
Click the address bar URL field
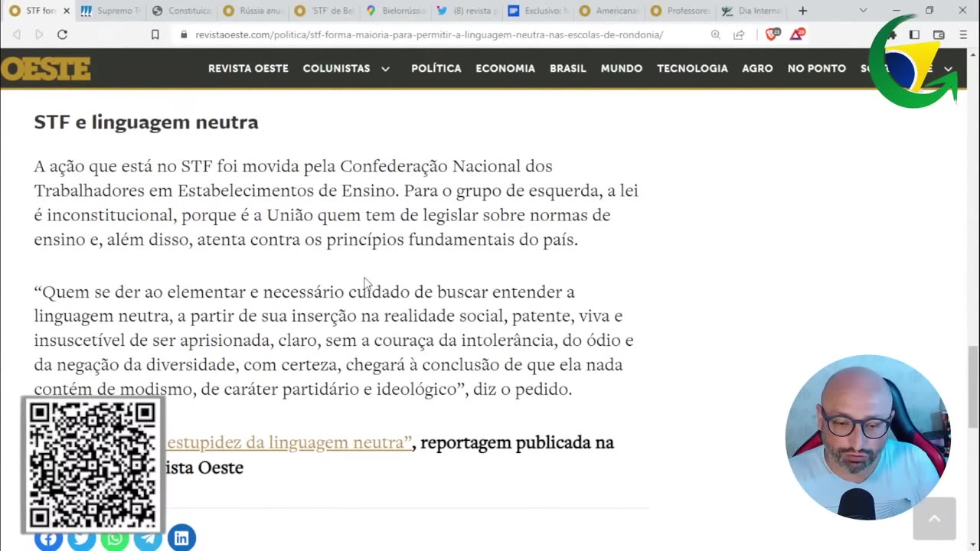(429, 35)
